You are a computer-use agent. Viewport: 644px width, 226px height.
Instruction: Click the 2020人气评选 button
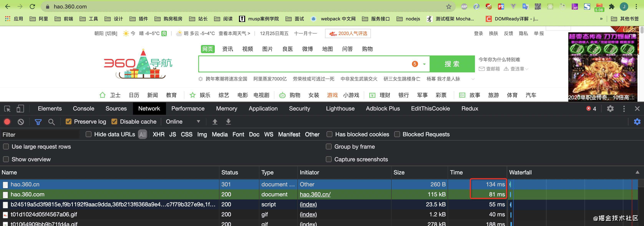tap(348, 33)
